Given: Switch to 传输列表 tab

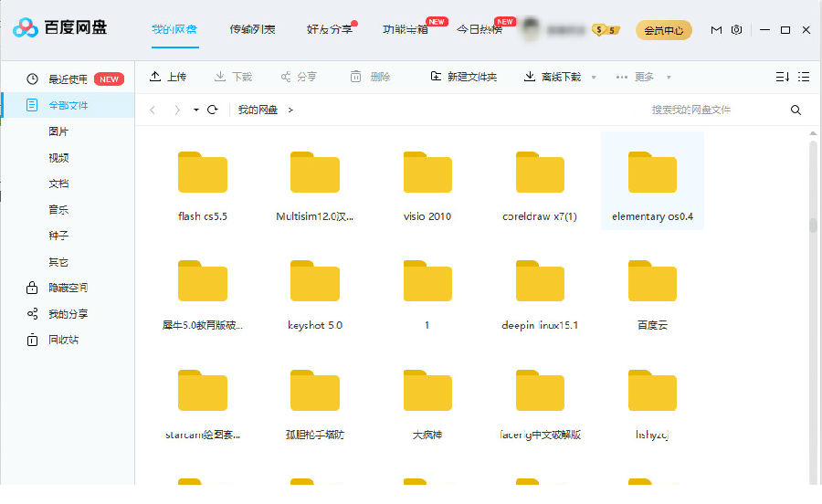Looking at the screenshot, I should (252, 29).
